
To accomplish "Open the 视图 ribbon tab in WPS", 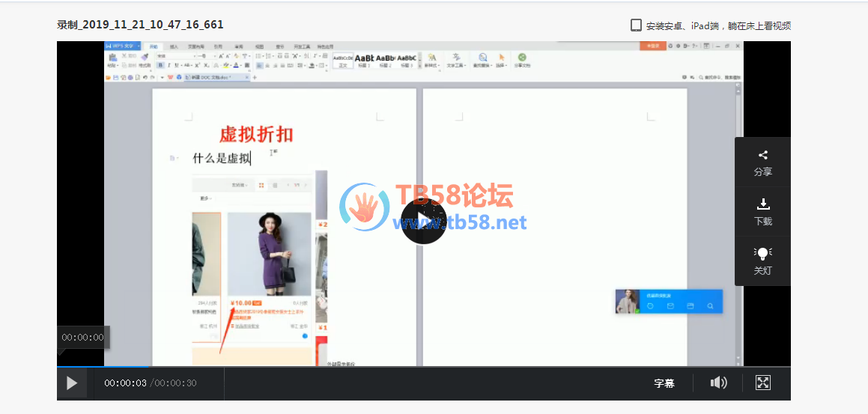I will click(259, 46).
